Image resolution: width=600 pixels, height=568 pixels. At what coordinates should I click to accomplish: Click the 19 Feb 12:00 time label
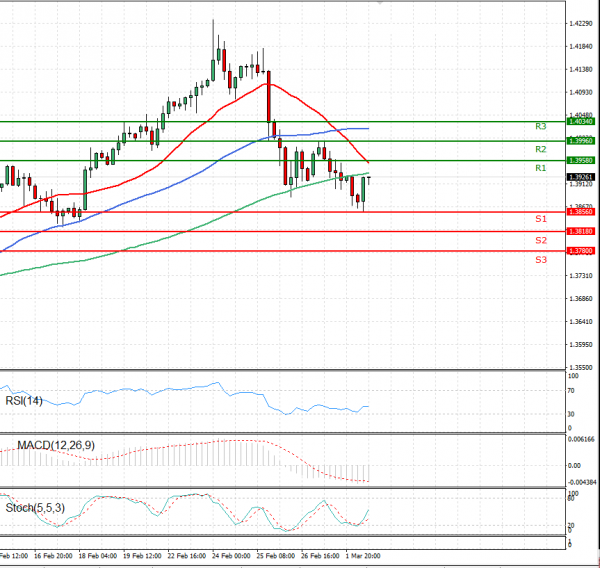(x=142, y=556)
